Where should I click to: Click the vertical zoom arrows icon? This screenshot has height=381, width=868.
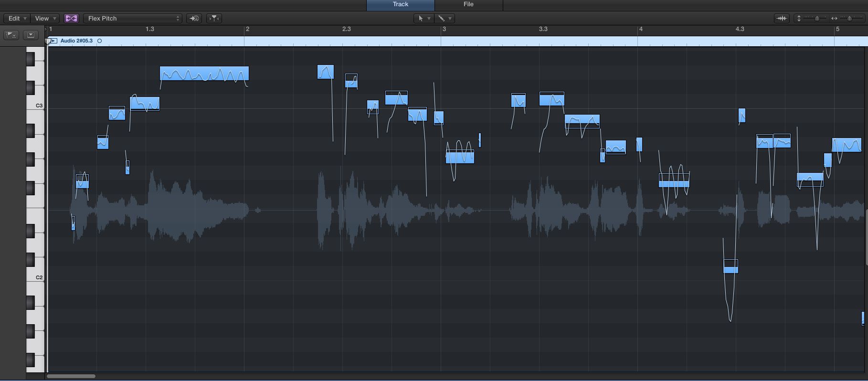(x=799, y=18)
